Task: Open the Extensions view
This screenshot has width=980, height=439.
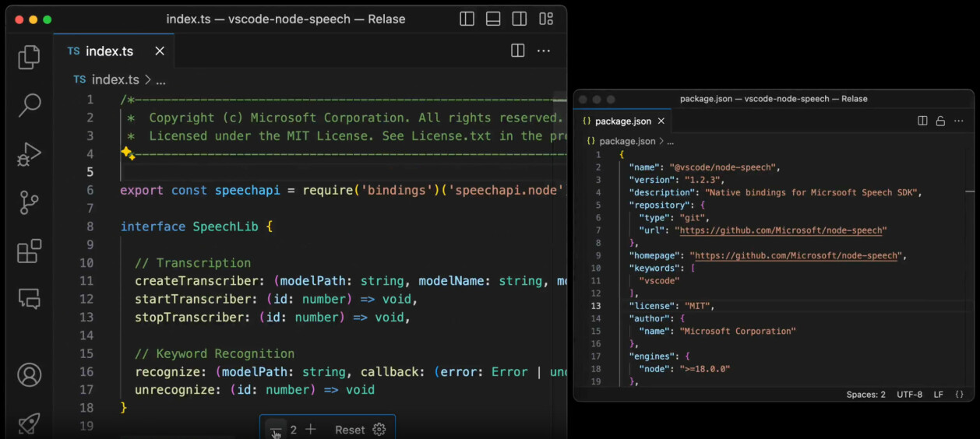Action: coord(30,251)
